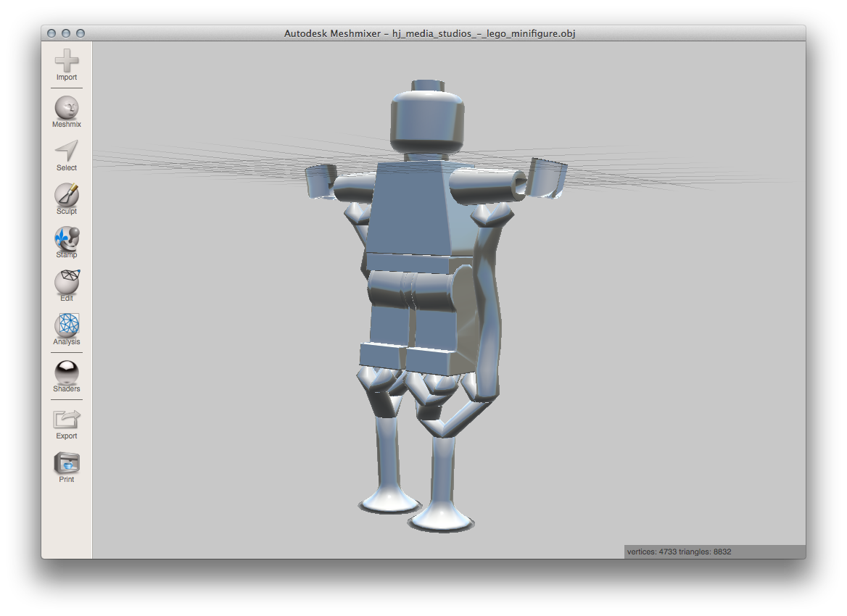Click the right support pillar base
Viewport: 847px width, 616px height.
441,520
